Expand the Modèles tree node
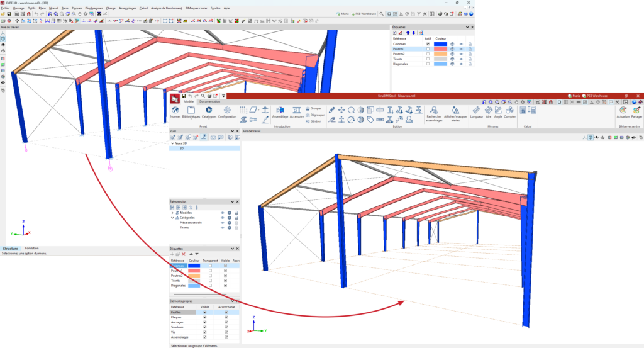644x348 pixels. [x=172, y=213]
